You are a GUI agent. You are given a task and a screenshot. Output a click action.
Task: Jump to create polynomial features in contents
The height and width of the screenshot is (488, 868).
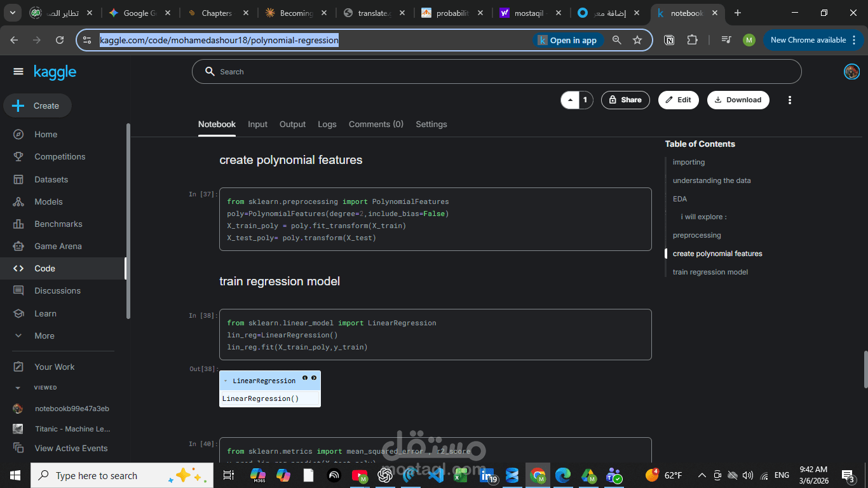[717, 254]
